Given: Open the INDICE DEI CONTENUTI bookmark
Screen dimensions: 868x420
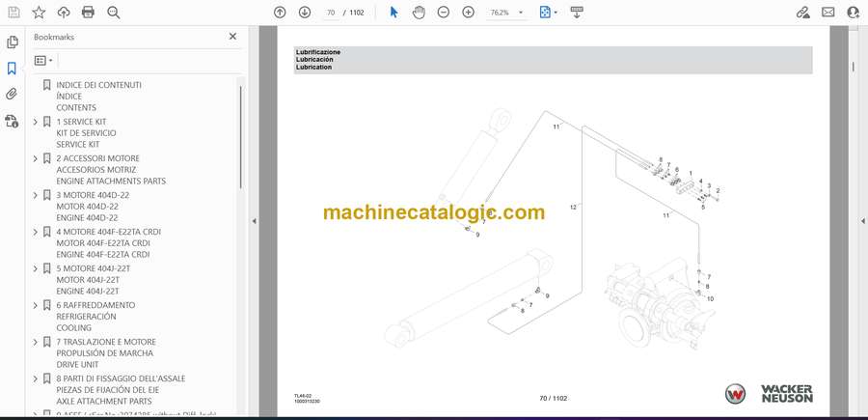Looking at the screenshot, I should [98, 85].
